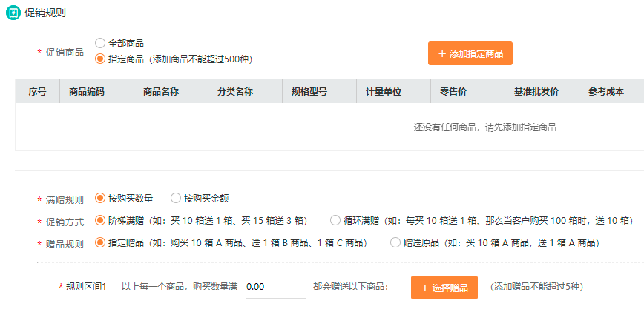Choose 按购买数量 for gift rule
This screenshot has width=644, height=309.
click(100, 198)
